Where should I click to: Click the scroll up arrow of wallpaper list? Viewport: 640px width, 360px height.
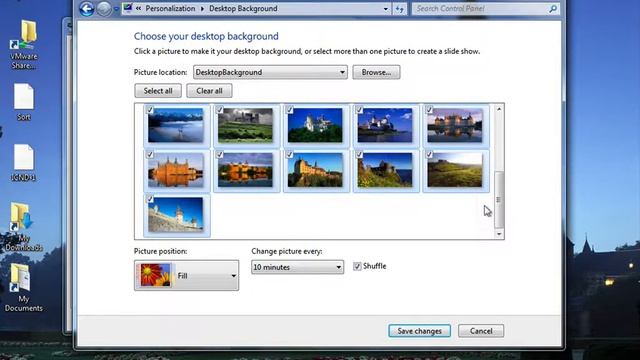coord(499,109)
